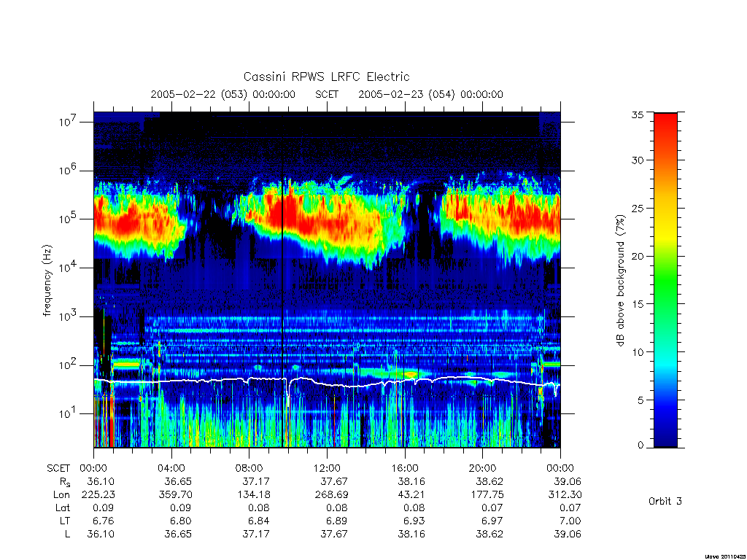Click the colorbar value '15'
The image size is (747, 560).
tap(638, 304)
